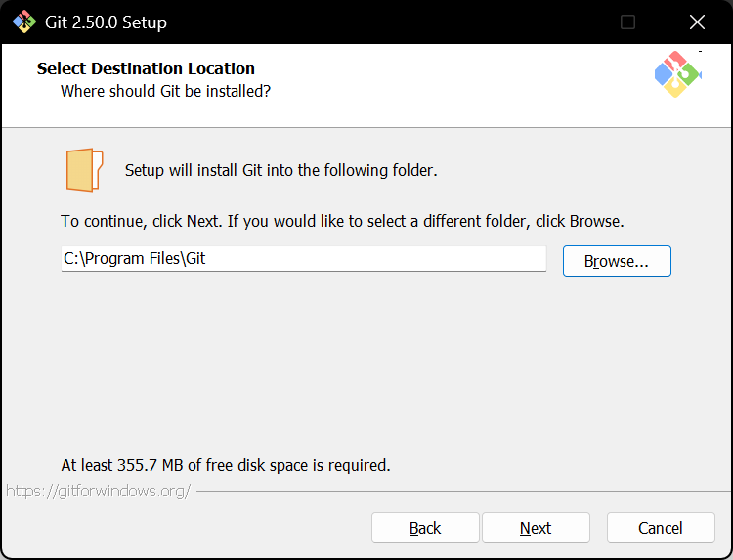Click the Next button to continue
The width and height of the screenshot is (733, 560).
click(536, 528)
